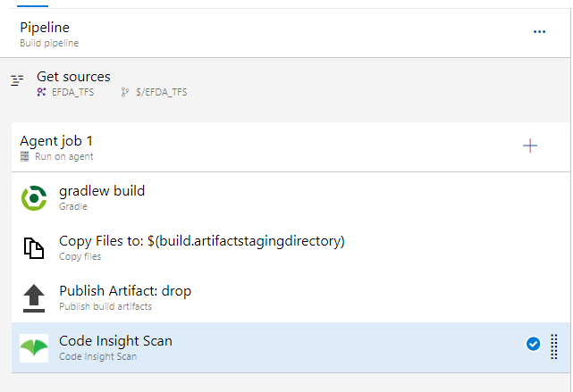Viewport: 573px width, 392px height.
Task: Open the Copy Files to staging directory task
Action: click(201, 241)
